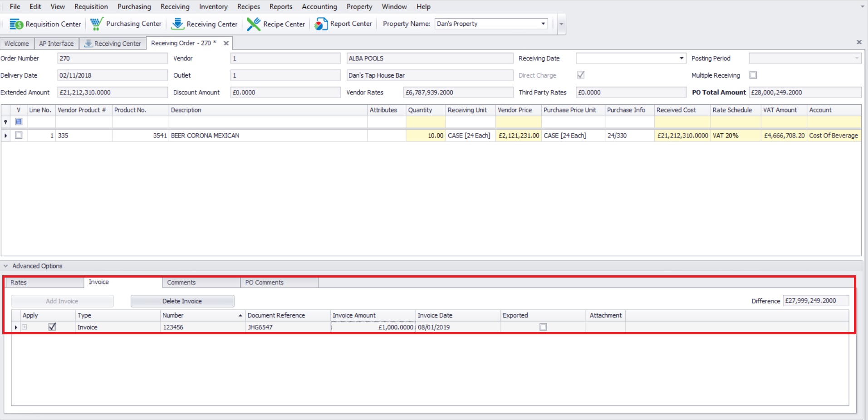Click the toolbar overflow arrow
Screen dimensions: 868x420
click(561, 24)
